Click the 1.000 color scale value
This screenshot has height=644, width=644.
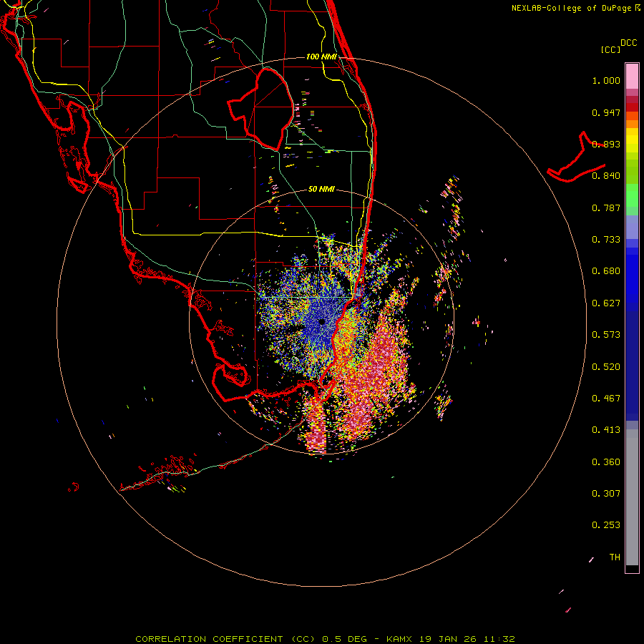606,81
